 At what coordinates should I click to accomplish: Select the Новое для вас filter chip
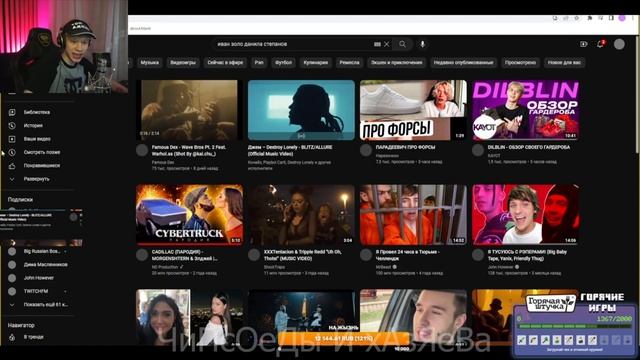564,63
